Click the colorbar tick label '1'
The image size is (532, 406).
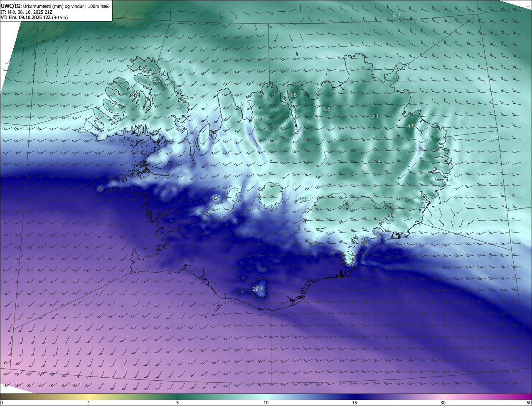pos(89,403)
